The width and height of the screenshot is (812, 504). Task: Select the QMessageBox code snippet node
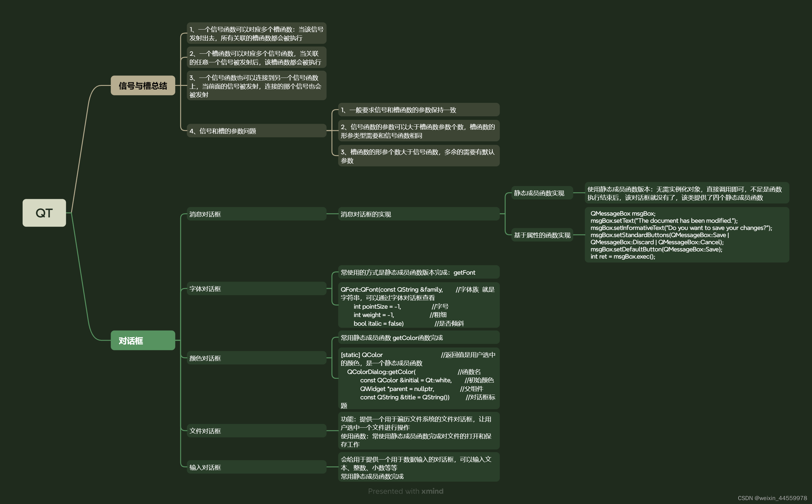pos(687,235)
